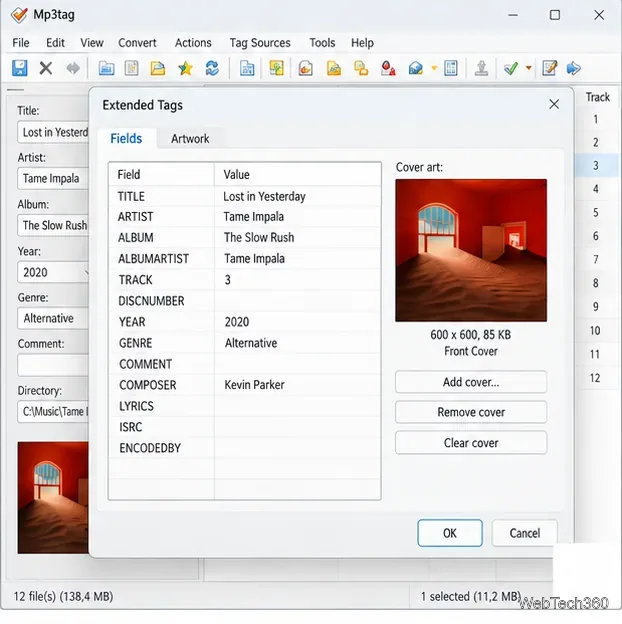Click the gold star Favorites icon
Image resolution: width=622 pixels, height=624 pixels.
click(x=185, y=68)
